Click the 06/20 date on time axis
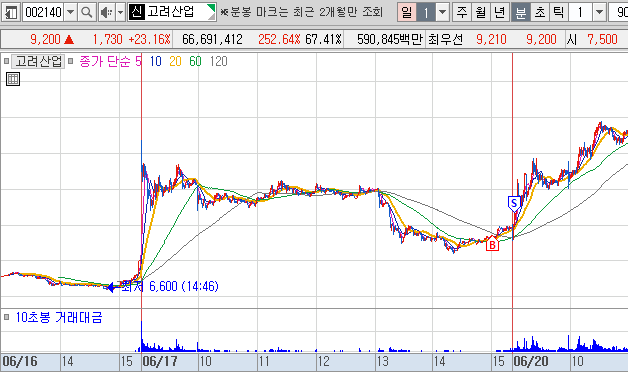This screenshot has height=372, width=628. (x=531, y=362)
